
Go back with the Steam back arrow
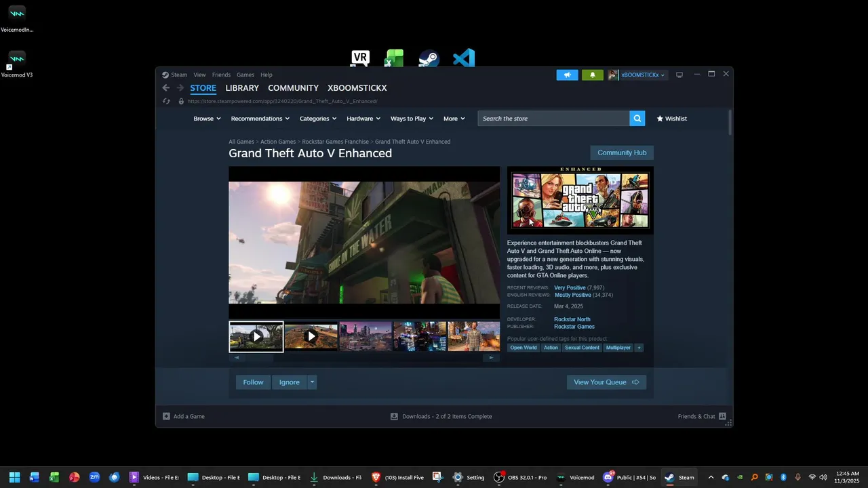coord(166,88)
